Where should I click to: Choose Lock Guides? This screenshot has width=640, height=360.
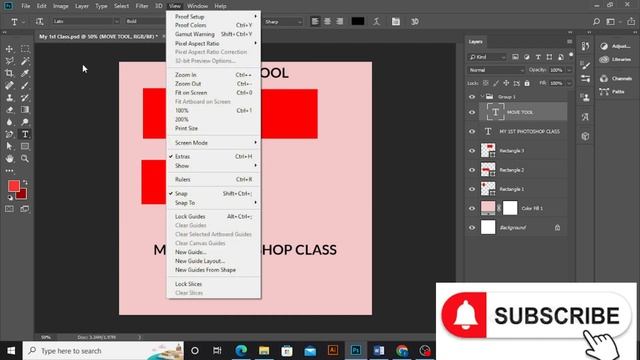point(213,217)
